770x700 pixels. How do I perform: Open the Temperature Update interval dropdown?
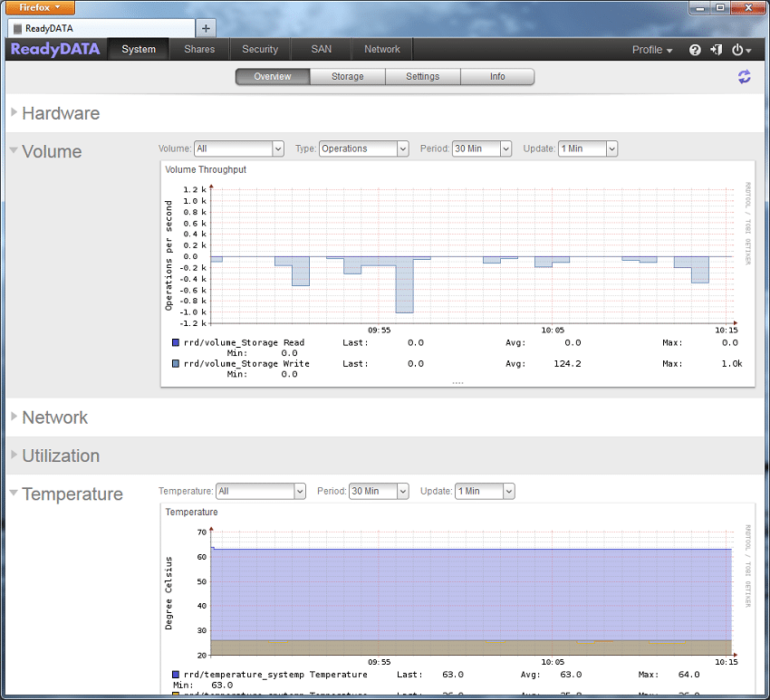(485, 492)
